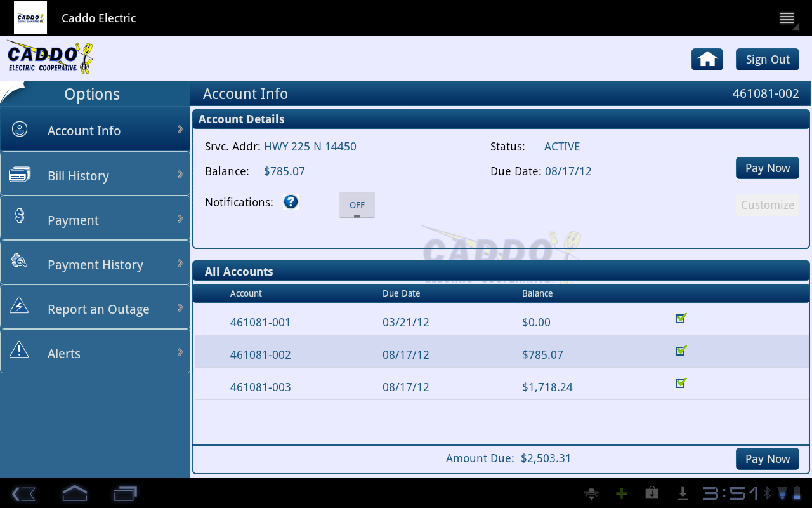The image size is (812, 508).
Task: Tap the Android Back navigation icon
Action: point(23,493)
